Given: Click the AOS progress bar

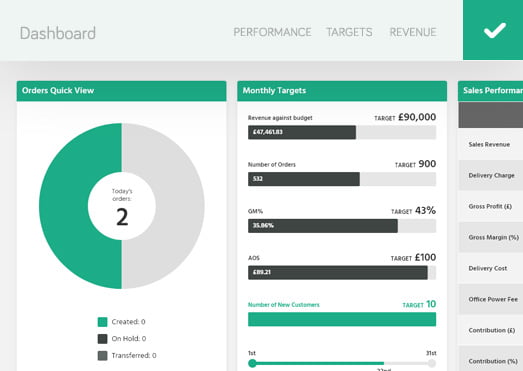Looking at the screenshot, I should click(x=342, y=273).
